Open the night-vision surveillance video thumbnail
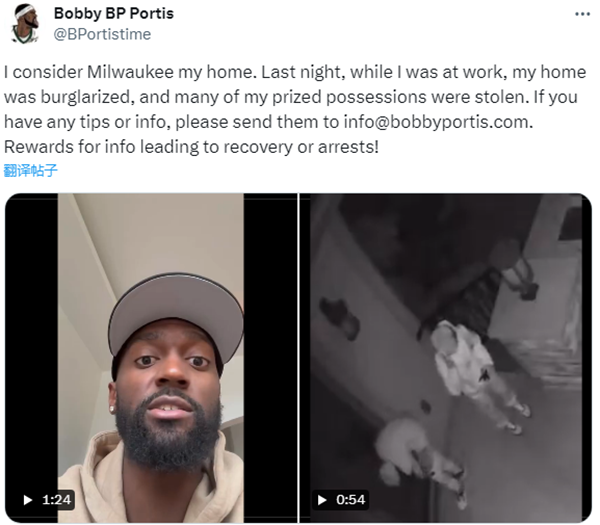600x525 pixels. (445, 358)
